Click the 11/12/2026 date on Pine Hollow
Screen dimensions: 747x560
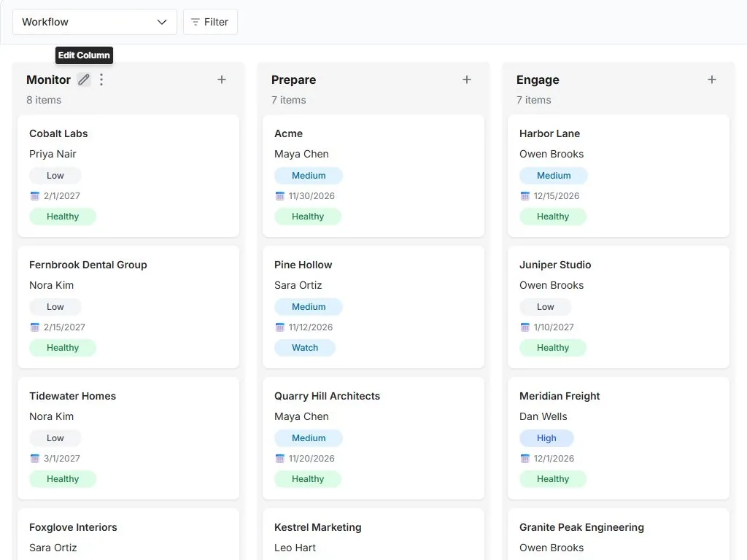(x=311, y=327)
